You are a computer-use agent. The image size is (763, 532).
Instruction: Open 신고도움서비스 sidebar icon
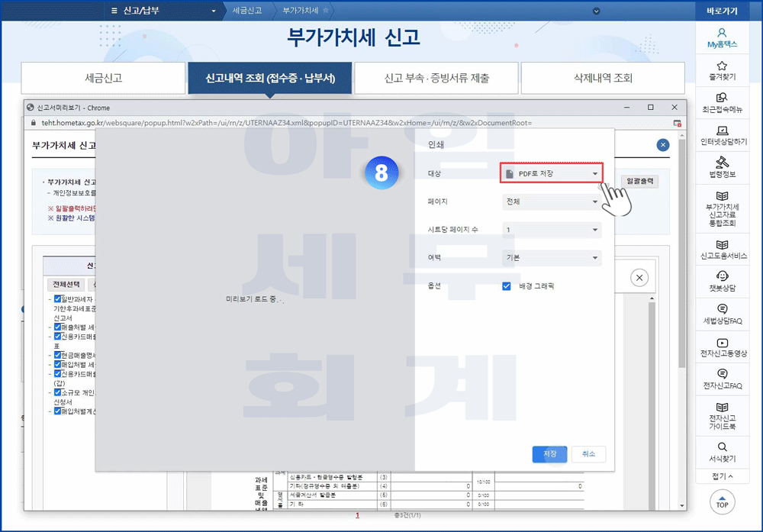(x=722, y=250)
